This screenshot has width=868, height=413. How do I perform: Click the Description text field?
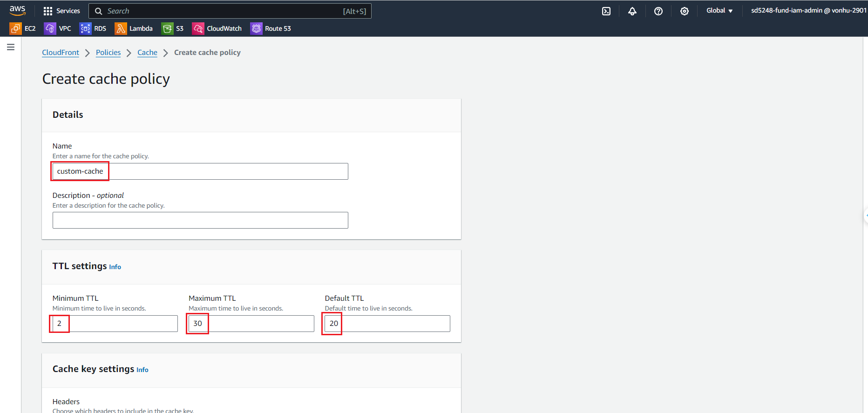[200, 220]
